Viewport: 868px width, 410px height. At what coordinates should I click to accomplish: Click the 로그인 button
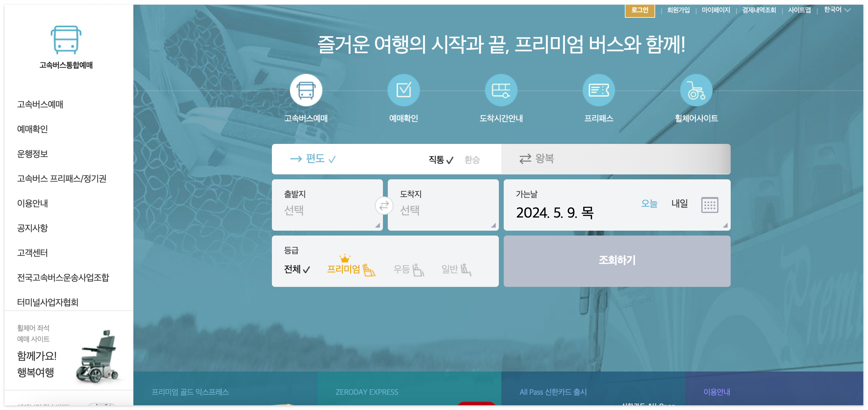pos(640,10)
